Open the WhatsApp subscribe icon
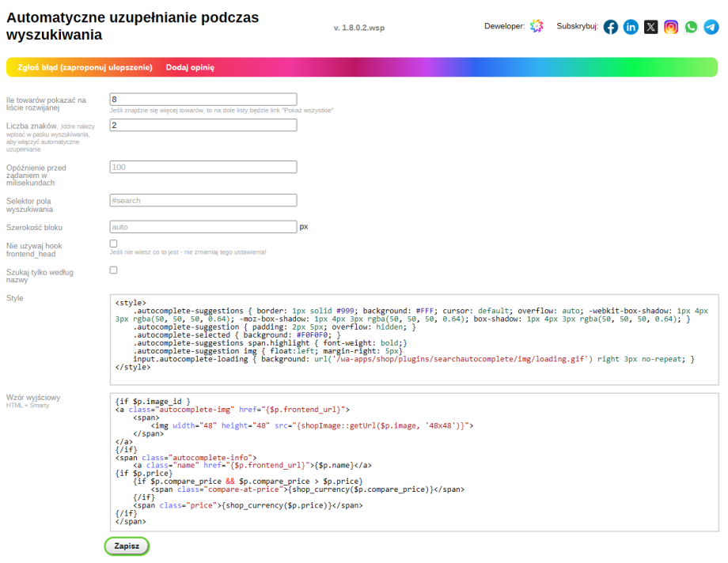Image resolution: width=728 pixels, height=563 pixels. coord(691,27)
